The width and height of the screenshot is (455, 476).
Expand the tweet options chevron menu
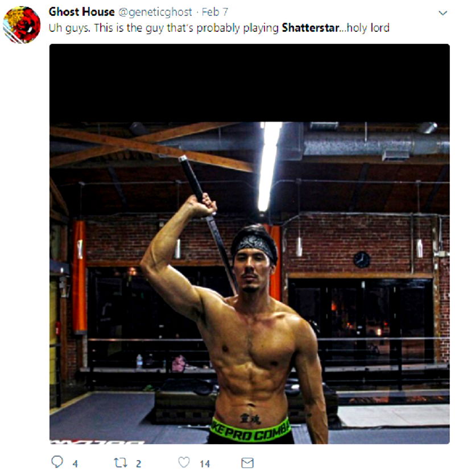[443, 13]
